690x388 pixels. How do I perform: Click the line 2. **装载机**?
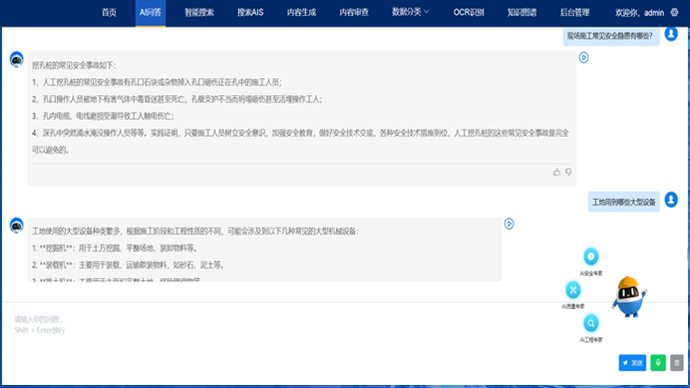[128, 265]
